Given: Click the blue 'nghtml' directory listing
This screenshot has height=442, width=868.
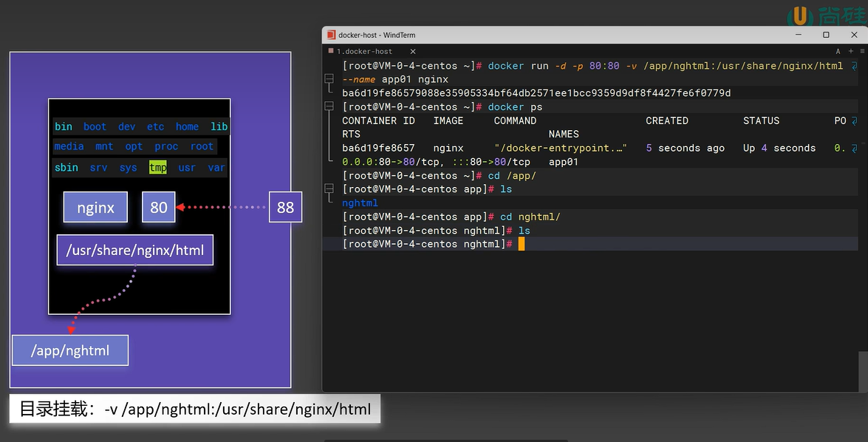Looking at the screenshot, I should 360,203.
